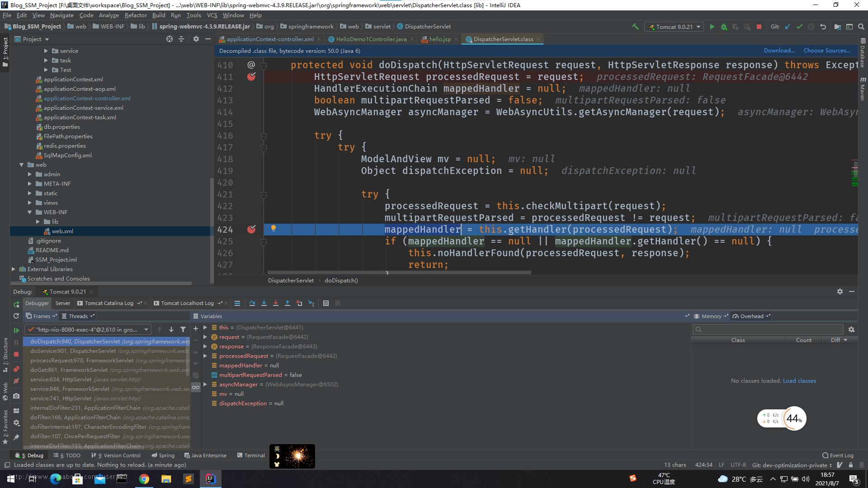Viewport: 868px width, 488px height.
Task: Expand the admin folder in project tree
Action: pos(30,174)
